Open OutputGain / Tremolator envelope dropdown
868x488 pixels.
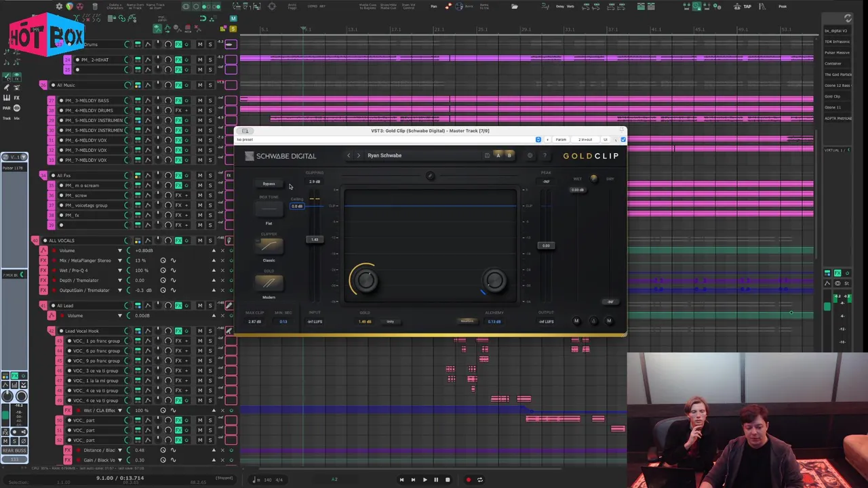[x=120, y=290]
